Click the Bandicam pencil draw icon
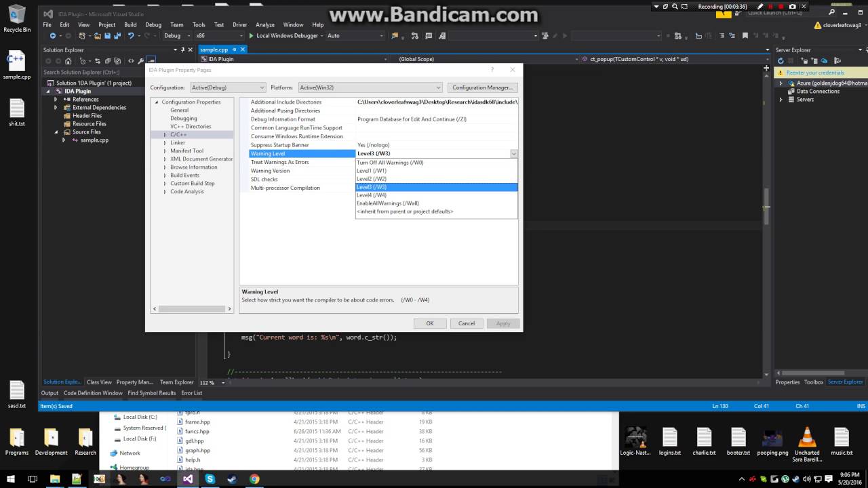The width and height of the screenshot is (868, 488). pyautogui.click(x=759, y=6)
